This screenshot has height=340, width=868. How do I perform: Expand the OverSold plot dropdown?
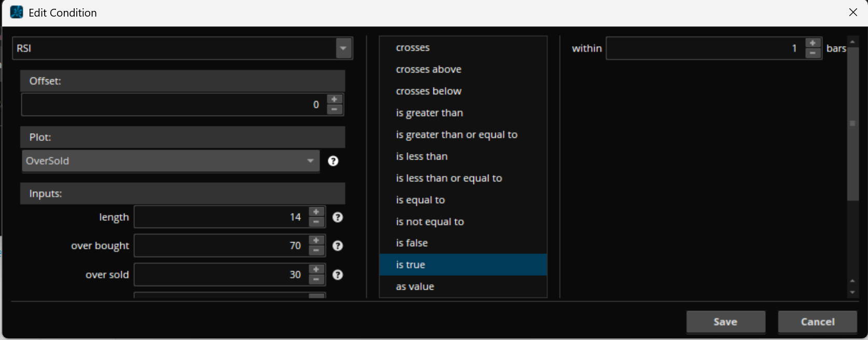pyautogui.click(x=310, y=161)
